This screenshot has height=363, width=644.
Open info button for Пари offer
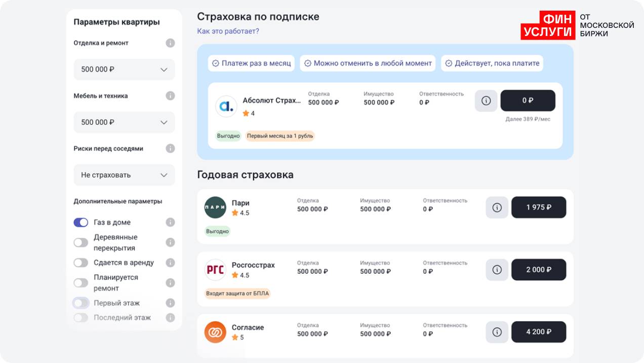click(x=497, y=207)
